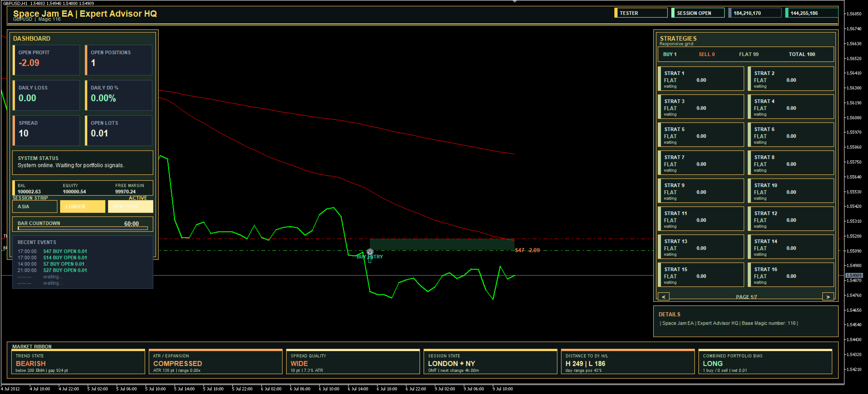The height and width of the screenshot is (394, 868).
Task: Select the S47 BUY OPEN 0.01 event row
Action: 52,251
